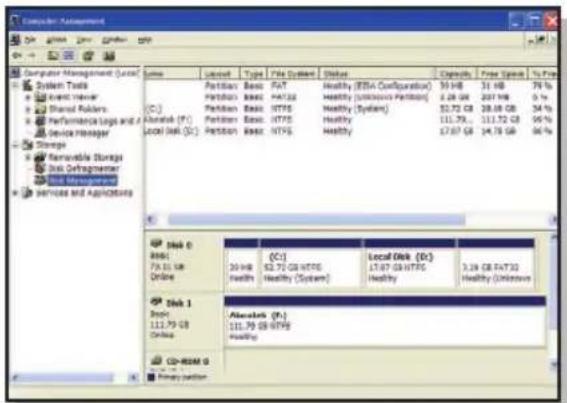
Task: Select the Event Viewer tree label
Action: 73,97
